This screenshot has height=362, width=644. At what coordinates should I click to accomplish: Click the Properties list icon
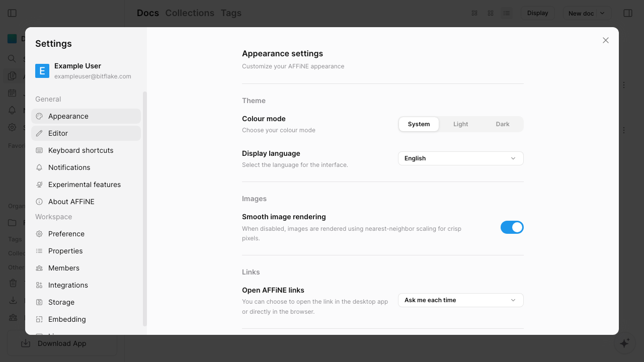coord(39,251)
